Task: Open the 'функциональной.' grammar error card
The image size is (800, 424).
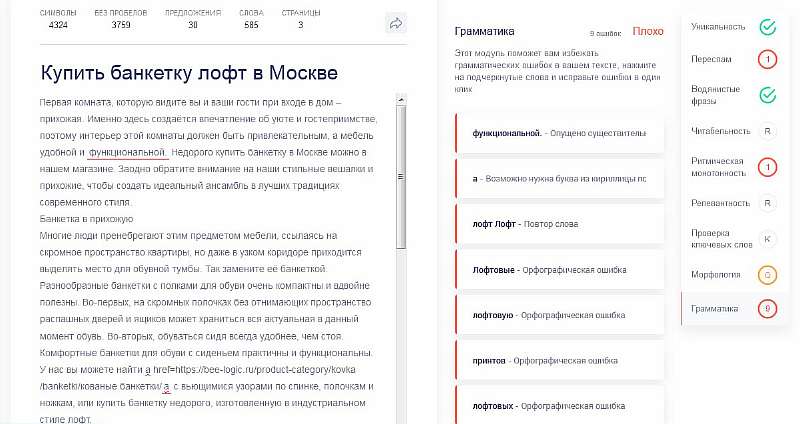Action: tap(560, 133)
